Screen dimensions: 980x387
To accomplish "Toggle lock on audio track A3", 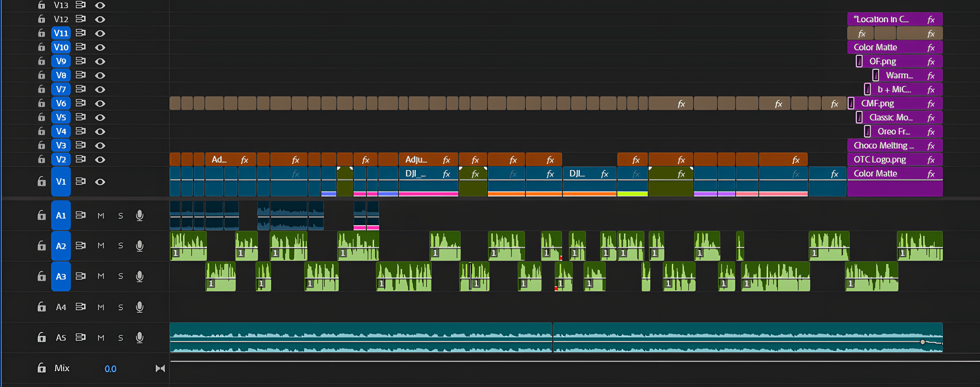I will [x=41, y=276].
